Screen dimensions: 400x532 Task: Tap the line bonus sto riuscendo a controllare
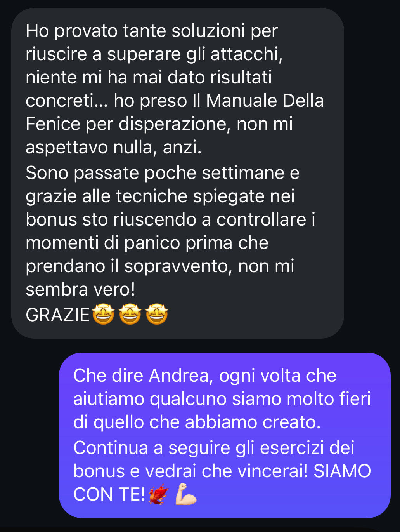(x=170, y=220)
